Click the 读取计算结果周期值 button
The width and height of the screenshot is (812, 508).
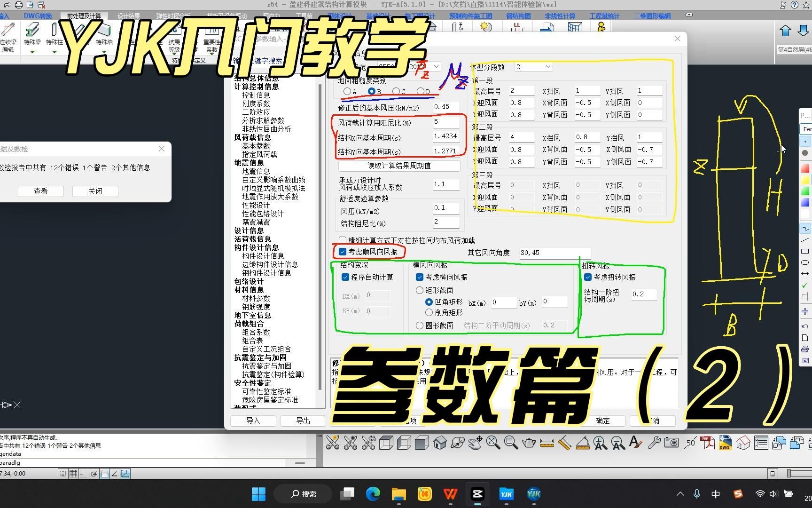(x=399, y=166)
